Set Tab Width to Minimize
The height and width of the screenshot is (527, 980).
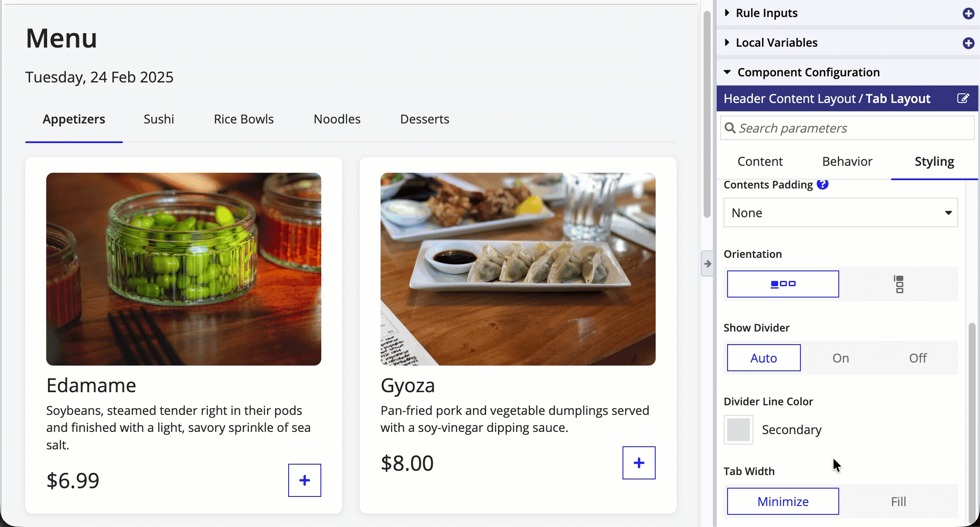tap(783, 501)
